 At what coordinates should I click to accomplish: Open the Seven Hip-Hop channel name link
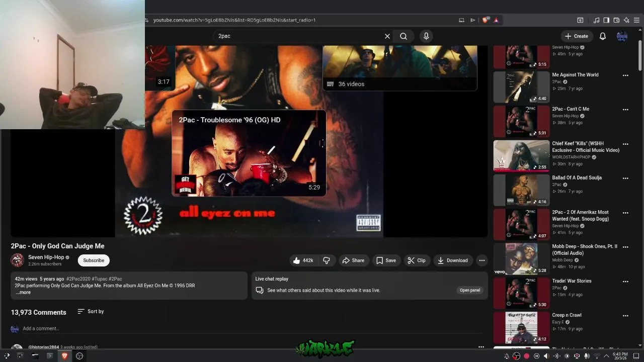46,257
